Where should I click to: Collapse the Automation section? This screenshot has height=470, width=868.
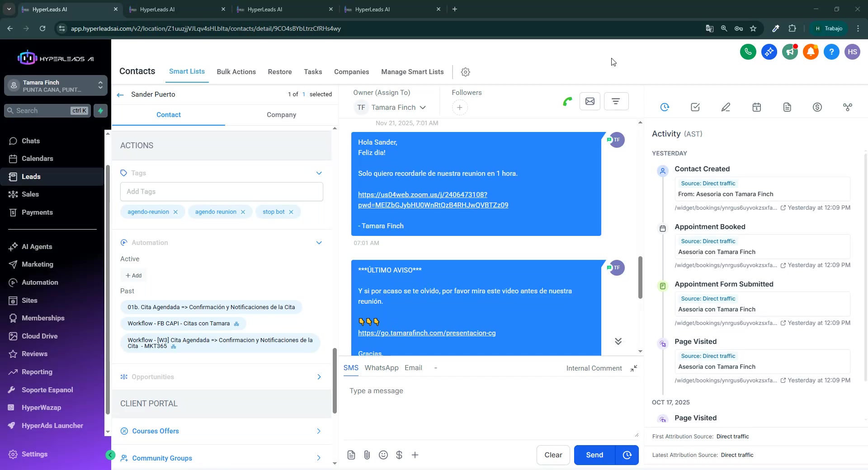point(319,243)
